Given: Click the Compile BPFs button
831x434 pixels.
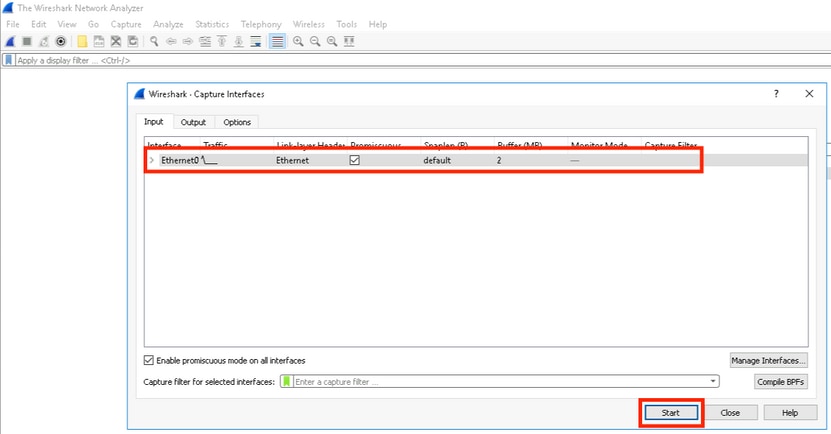Looking at the screenshot, I should pyautogui.click(x=781, y=382).
